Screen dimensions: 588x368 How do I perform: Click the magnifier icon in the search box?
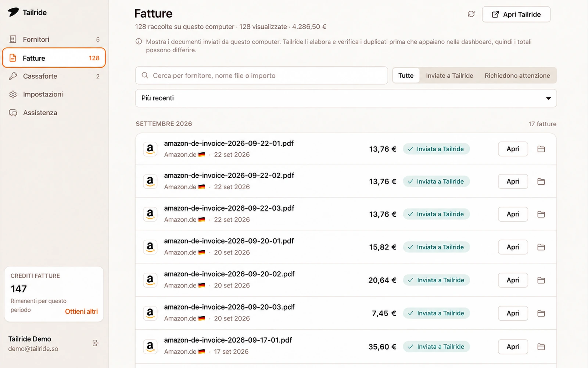coord(145,75)
